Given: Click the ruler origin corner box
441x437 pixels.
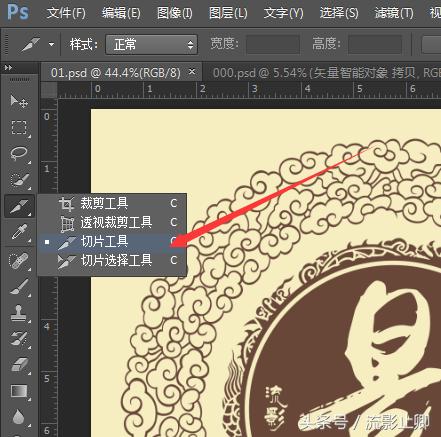Looking at the screenshot, I should tap(49, 90).
